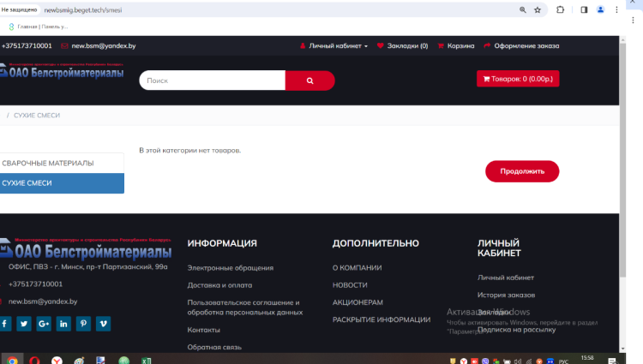Open История заказов footer link

[x=506, y=295]
